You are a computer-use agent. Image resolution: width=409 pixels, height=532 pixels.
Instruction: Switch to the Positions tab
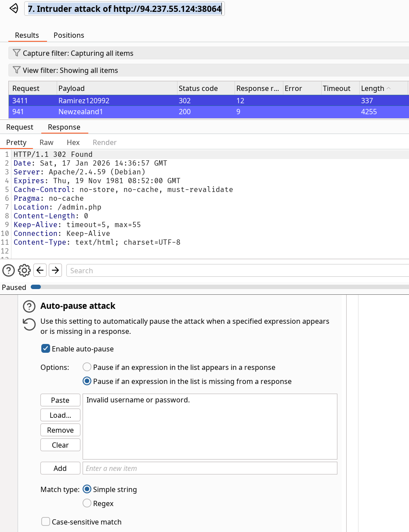(69, 35)
